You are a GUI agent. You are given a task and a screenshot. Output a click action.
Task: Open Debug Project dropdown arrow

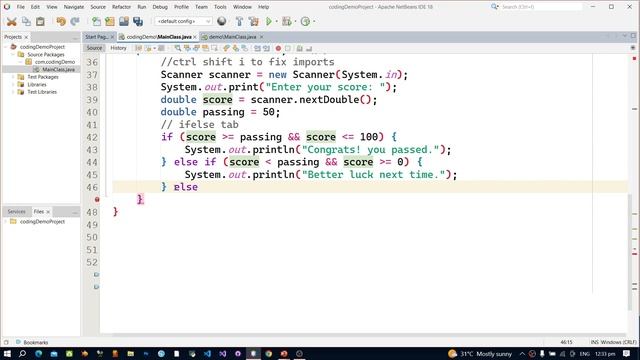pyautogui.click(x=295, y=21)
